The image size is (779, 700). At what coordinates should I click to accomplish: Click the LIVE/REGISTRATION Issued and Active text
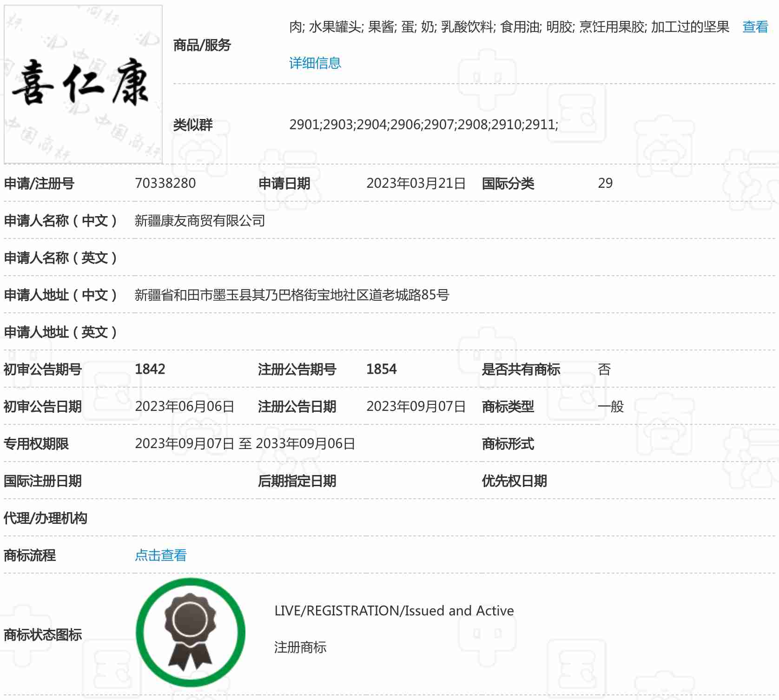coord(394,610)
